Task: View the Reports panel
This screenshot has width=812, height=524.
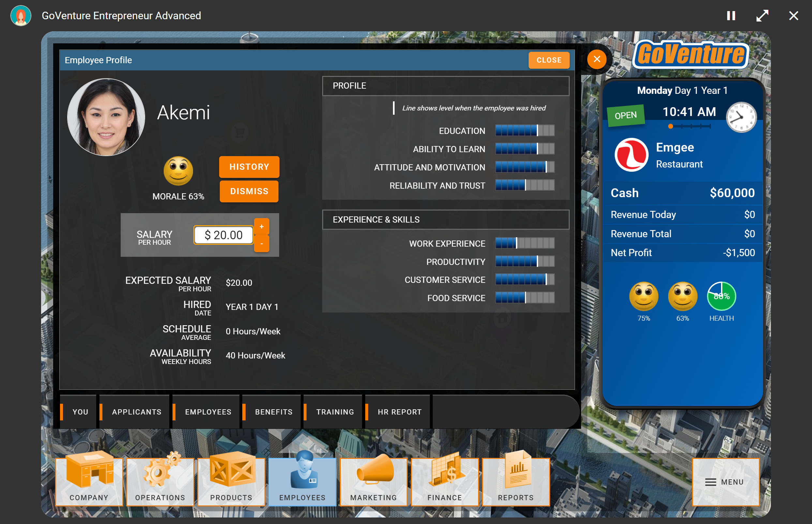Action: pyautogui.click(x=516, y=481)
